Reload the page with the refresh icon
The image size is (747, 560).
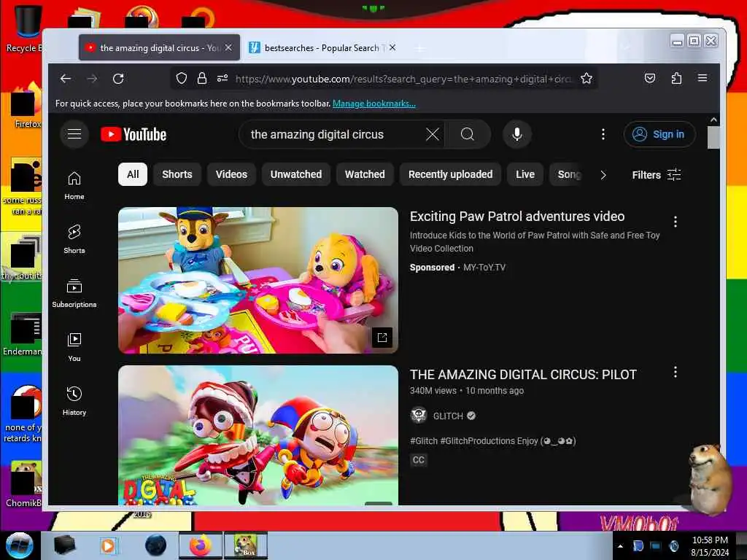coord(118,79)
